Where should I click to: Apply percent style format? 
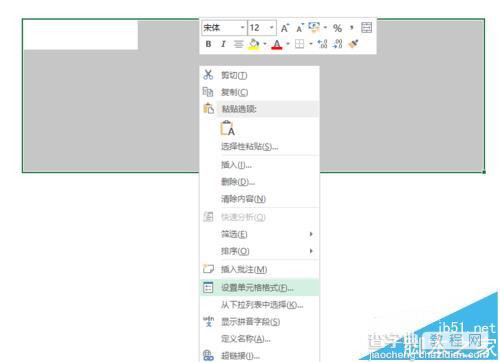337,28
